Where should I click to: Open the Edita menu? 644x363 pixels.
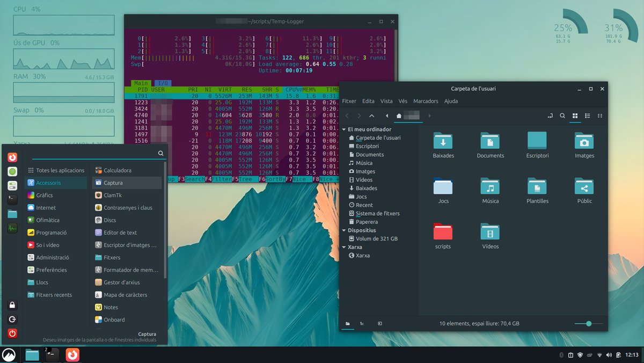click(368, 101)
